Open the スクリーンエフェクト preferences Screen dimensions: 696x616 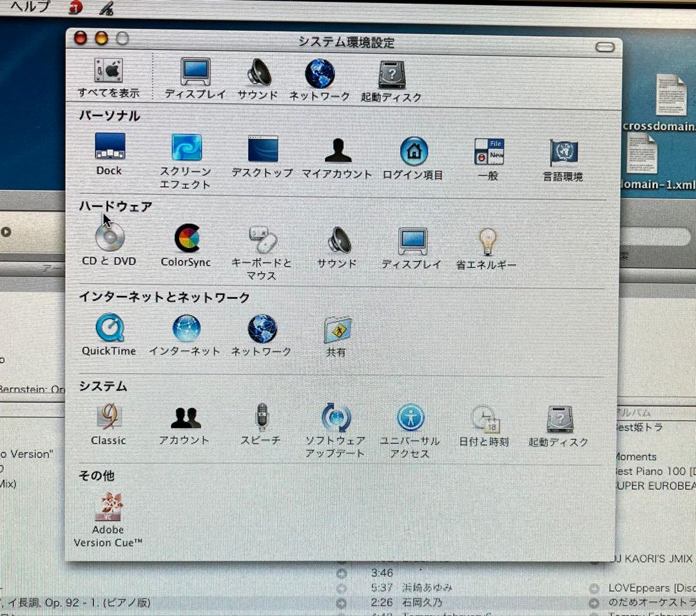coord(186,148)
